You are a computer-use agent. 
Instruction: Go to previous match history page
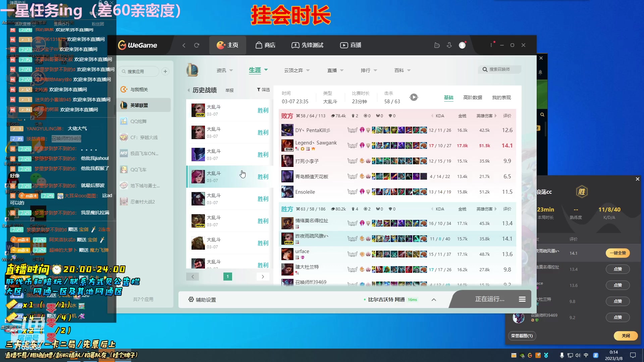pos(193,277)
